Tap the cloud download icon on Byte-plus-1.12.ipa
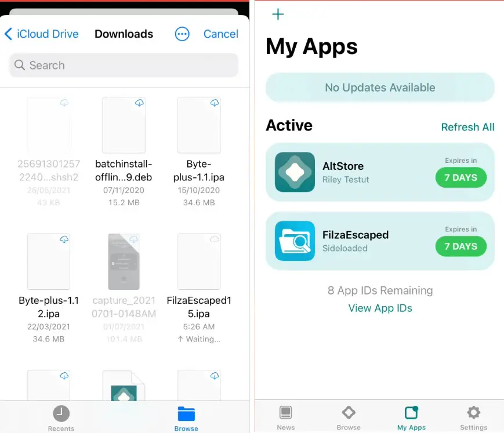 point(64,239)
